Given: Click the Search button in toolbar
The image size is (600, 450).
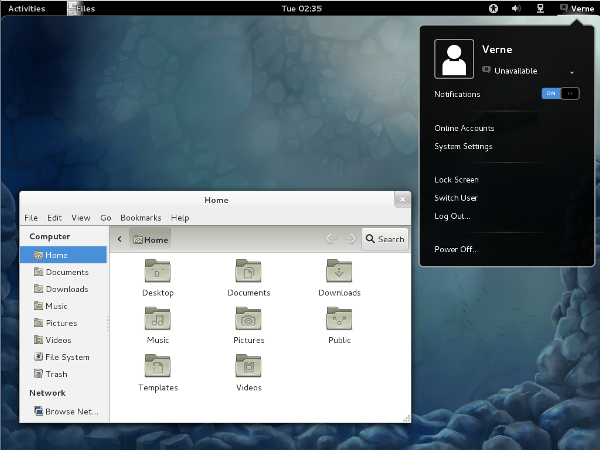Looking at the screenshot, I should (x=384, y=239).
